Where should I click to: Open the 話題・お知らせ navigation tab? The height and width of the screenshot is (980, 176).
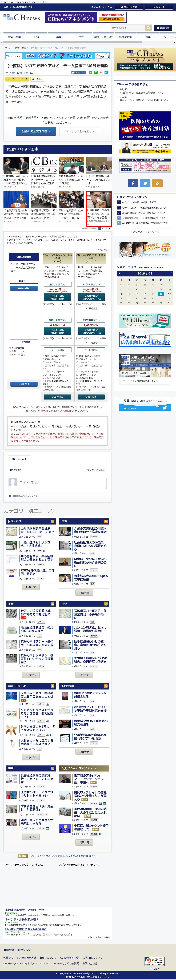[103, 37]
